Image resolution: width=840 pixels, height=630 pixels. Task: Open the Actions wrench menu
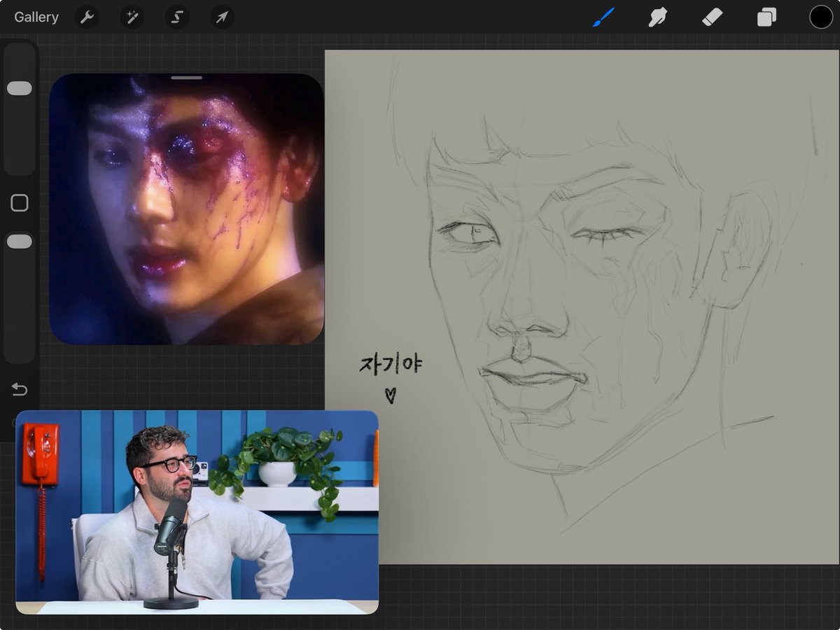click(87, 17)
